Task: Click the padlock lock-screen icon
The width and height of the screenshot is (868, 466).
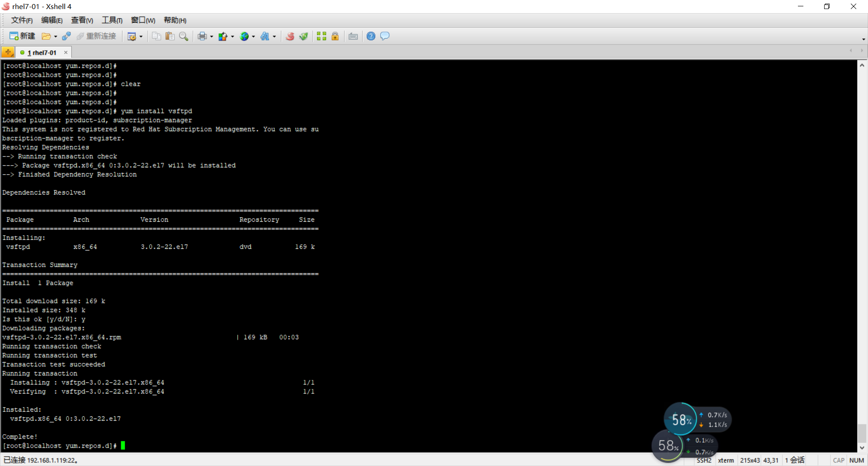Action: (x=335, y=36)
